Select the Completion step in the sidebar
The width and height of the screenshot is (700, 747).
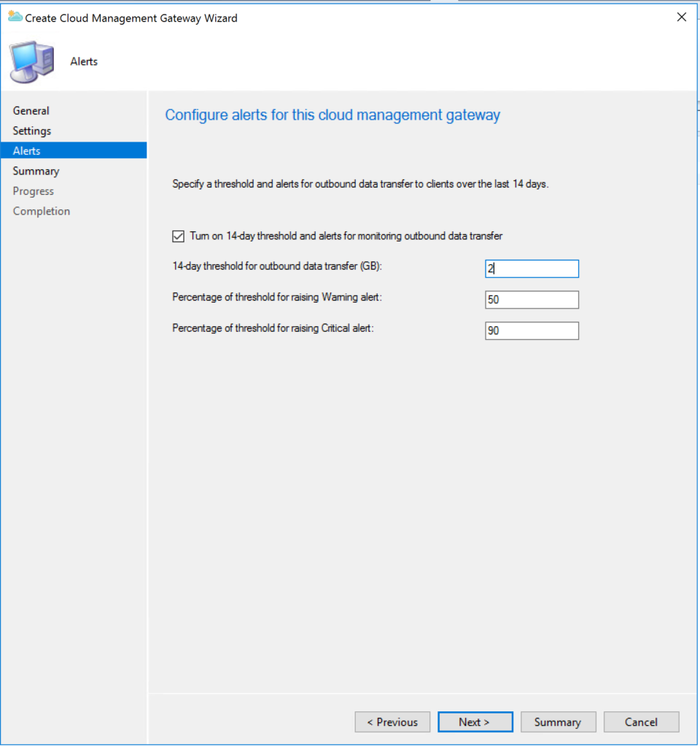(x=41, y=211)
